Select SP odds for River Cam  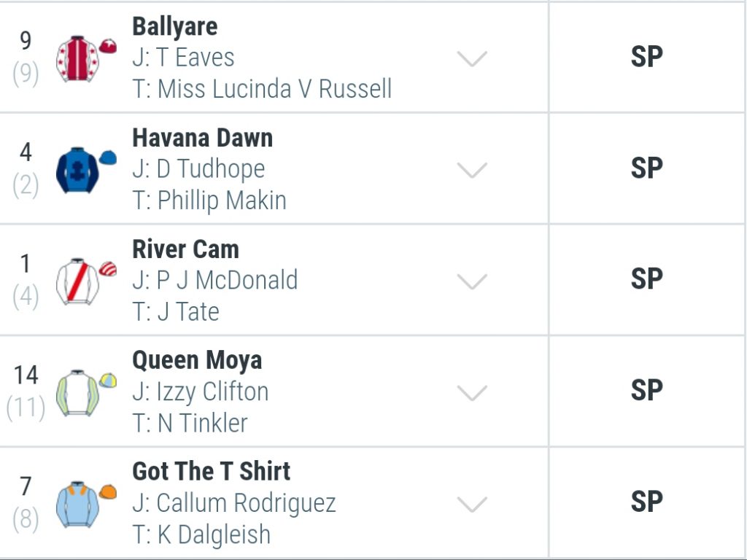(x=646, y=279)
